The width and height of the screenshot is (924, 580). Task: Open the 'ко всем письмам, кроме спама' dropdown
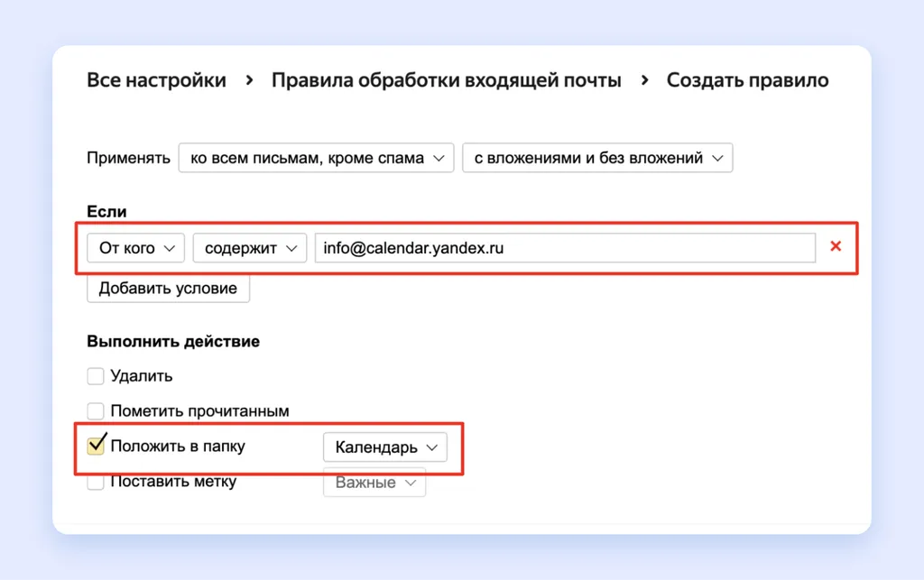316,158
